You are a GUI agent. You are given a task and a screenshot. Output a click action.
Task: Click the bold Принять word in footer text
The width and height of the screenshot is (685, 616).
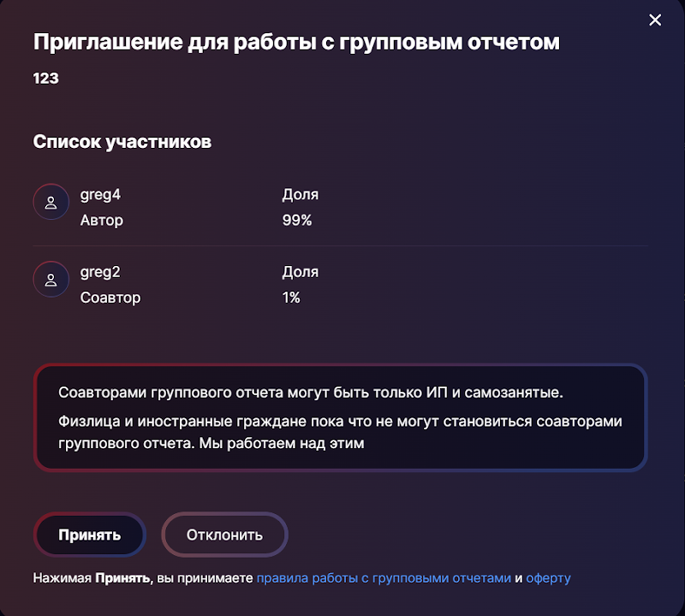[123, 578]
